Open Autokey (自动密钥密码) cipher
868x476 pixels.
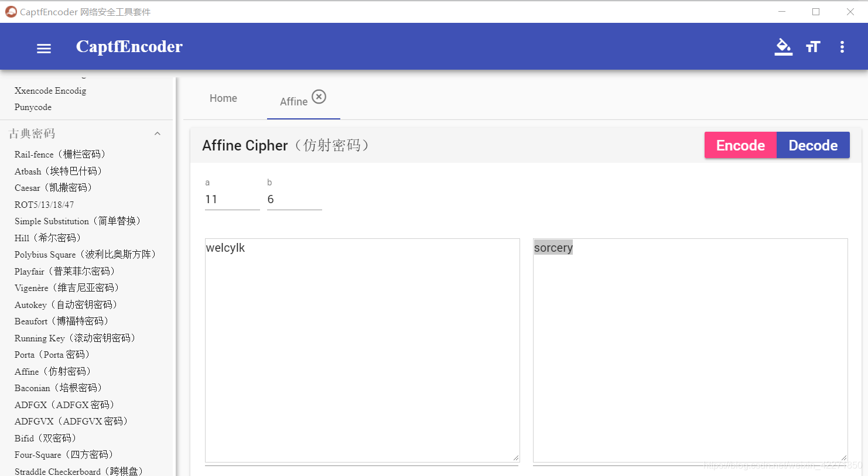point(66,305)
